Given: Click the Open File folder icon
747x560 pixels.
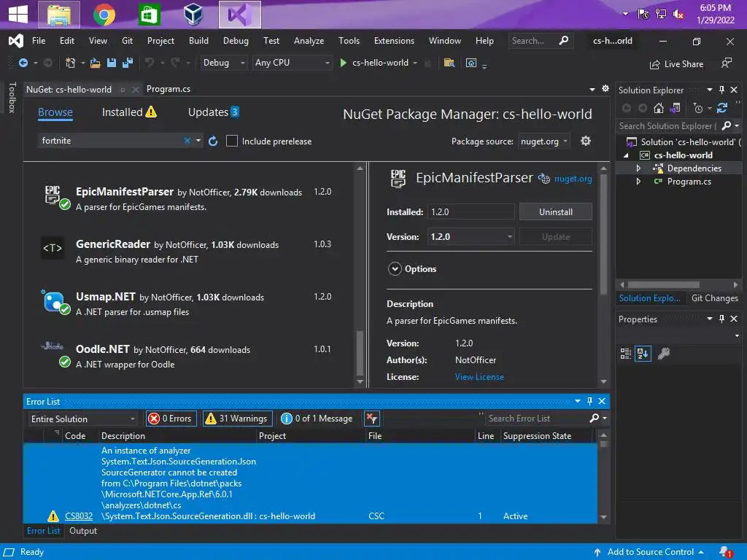Looking at the screenshot, I should (x=96, y=63).
